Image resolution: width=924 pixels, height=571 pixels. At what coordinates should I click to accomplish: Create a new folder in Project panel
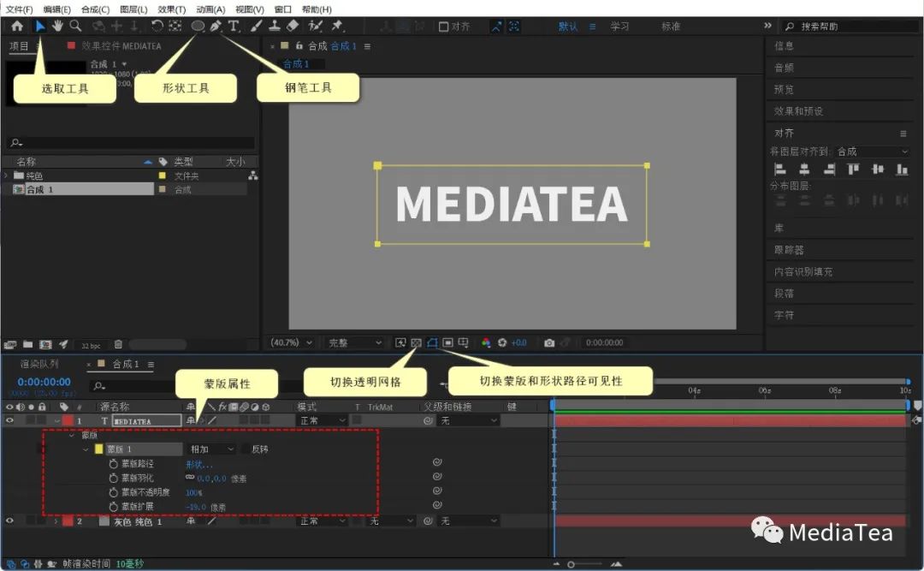click(27, 344)
